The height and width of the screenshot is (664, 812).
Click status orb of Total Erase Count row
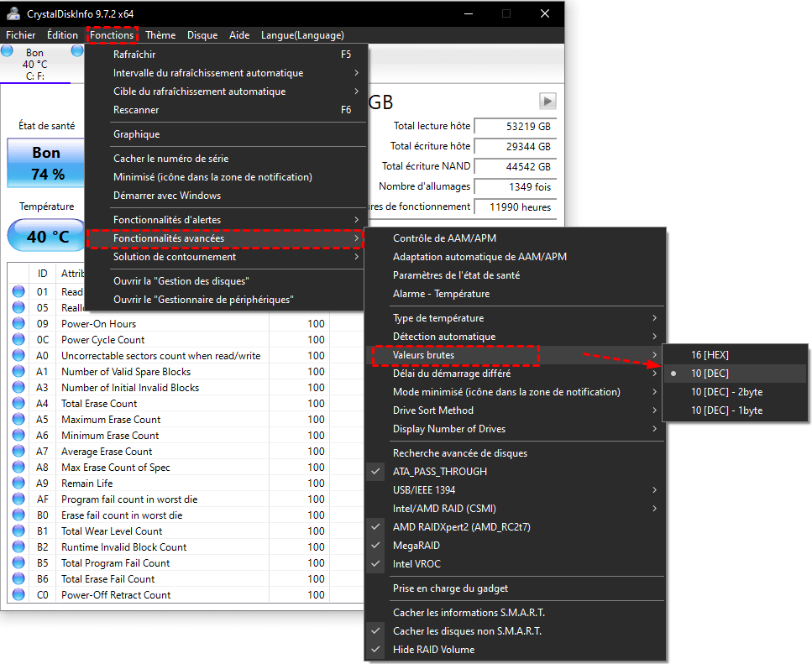point(18,403)
